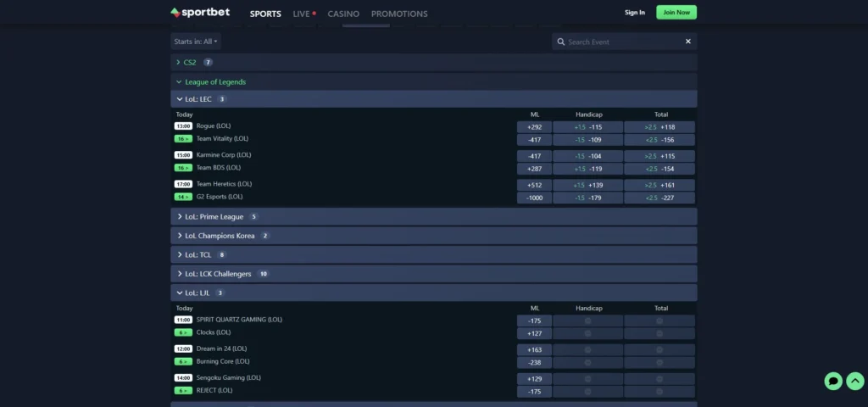The image size is (868, 407).
Task: Pick under 2.5 total at -154
Action: click(659, 169)
